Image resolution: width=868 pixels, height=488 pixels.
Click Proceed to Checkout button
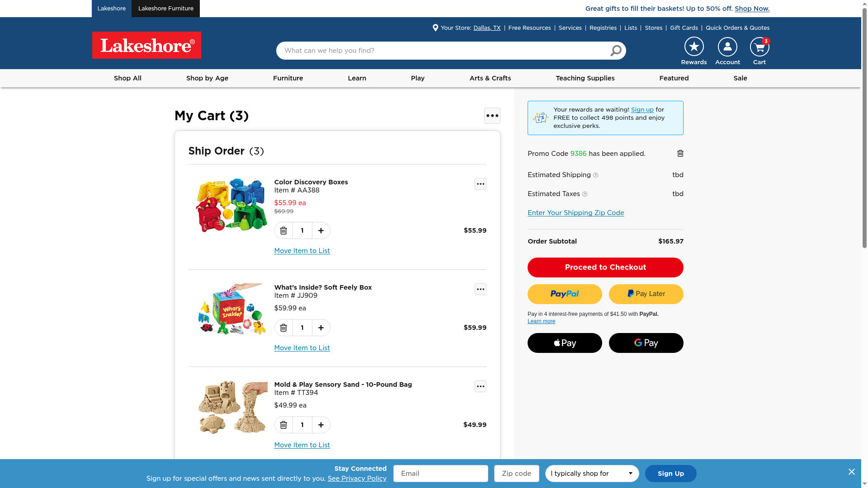tap(605, 267)
